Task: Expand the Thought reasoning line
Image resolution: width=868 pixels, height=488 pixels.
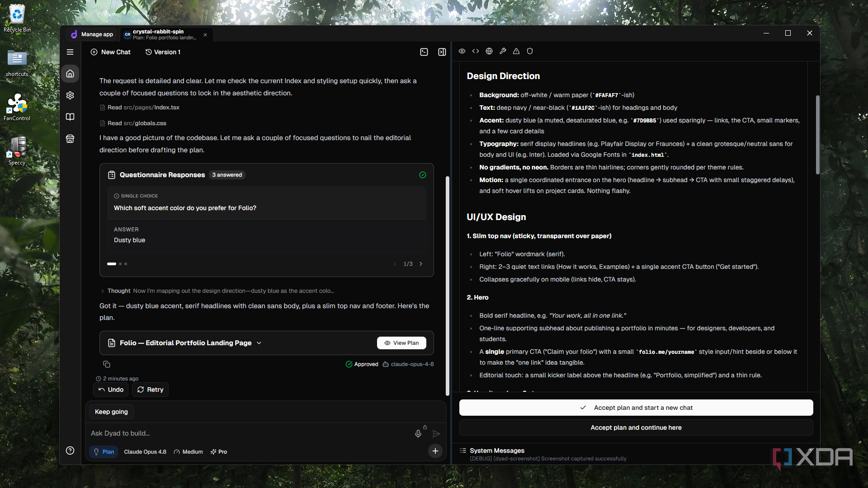Action: pos(217,291)
